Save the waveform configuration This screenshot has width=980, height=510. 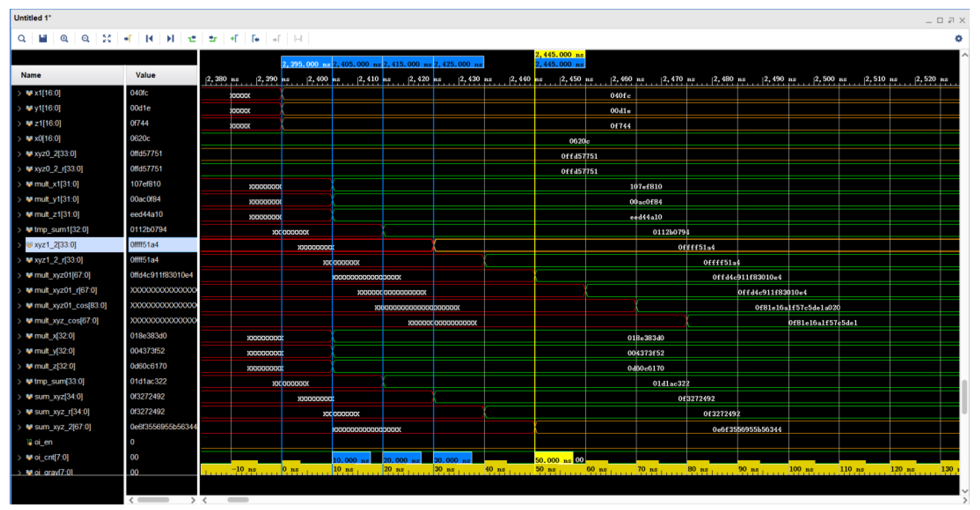coord(43,39)
